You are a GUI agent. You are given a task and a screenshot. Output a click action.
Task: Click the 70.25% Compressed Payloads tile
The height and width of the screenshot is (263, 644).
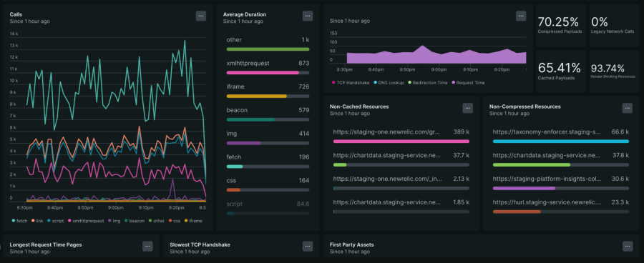(561, 26)
